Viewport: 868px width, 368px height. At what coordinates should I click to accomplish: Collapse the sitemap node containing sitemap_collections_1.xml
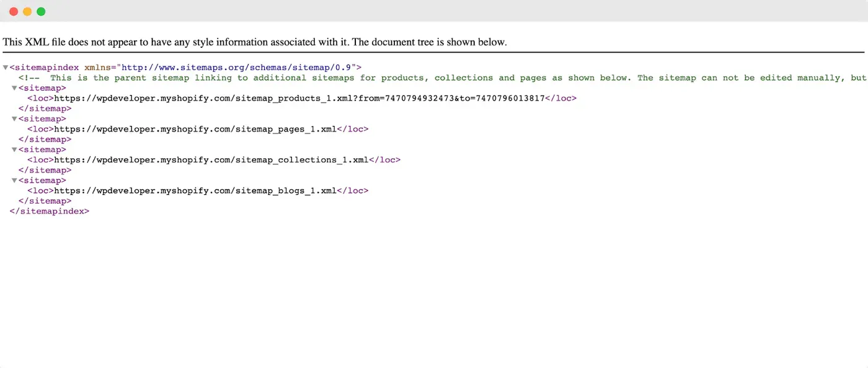[14, 150]
